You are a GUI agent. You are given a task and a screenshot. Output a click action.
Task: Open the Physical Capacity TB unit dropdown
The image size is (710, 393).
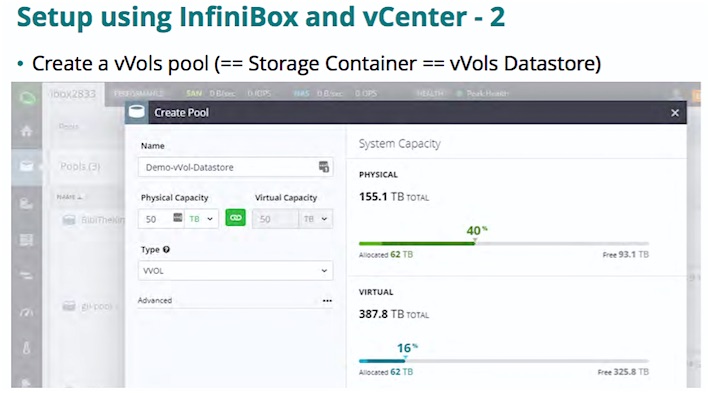click(201, 219)
